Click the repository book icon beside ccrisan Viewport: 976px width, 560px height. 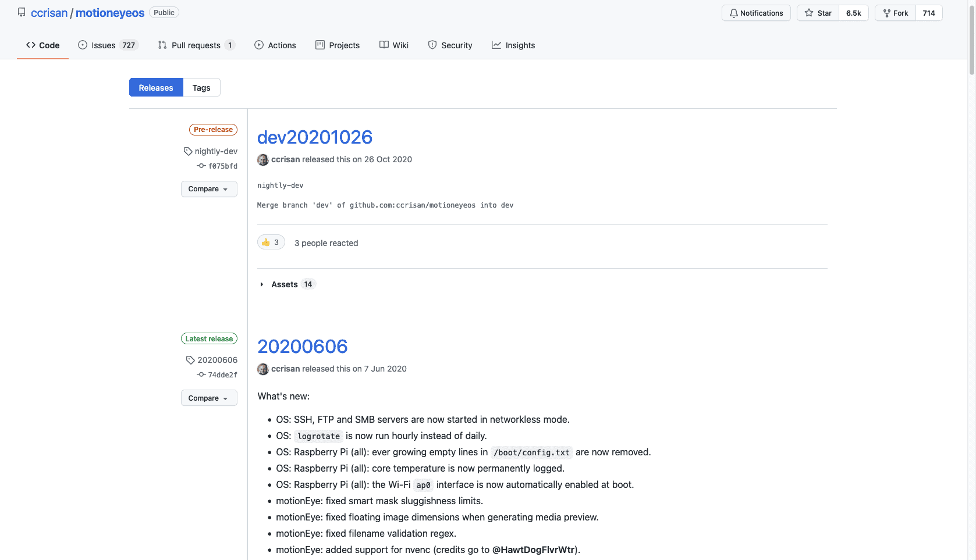22,12
